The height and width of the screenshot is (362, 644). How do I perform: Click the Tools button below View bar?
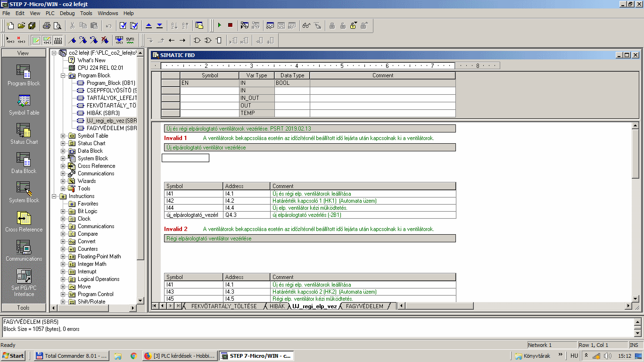click(24, 308)
